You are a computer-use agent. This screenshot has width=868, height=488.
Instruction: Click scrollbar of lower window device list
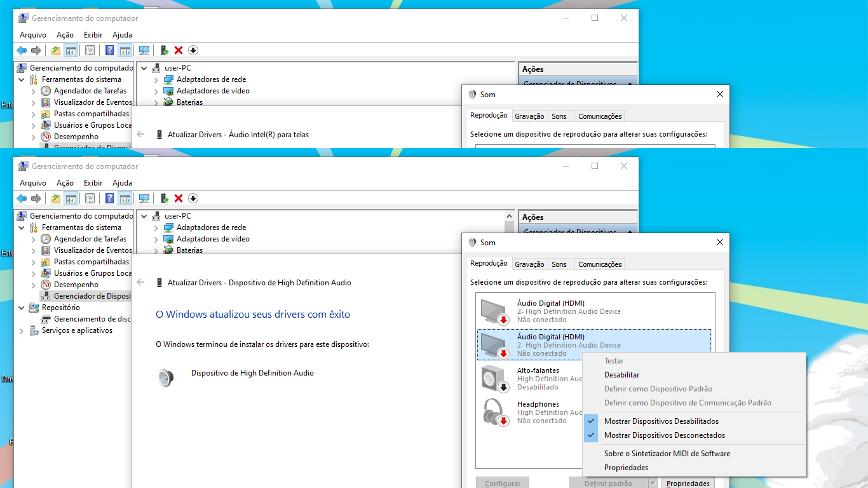click(509, 232)
